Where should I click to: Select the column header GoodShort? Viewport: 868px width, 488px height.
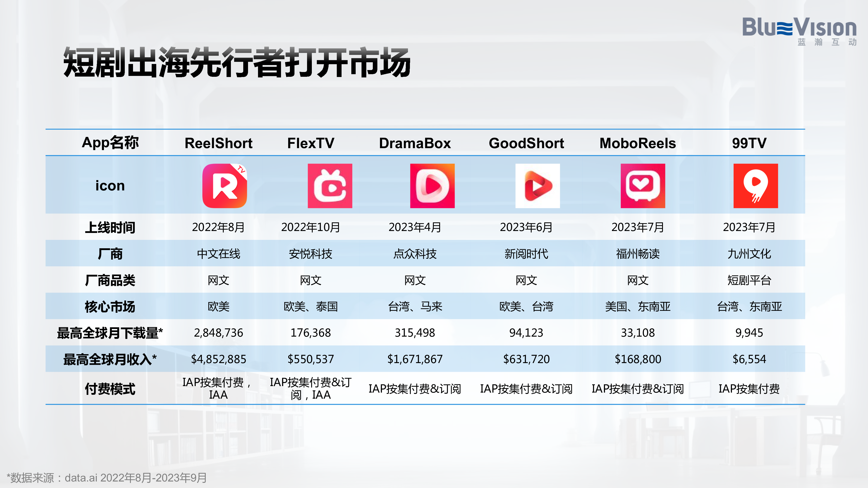point(526,143)
